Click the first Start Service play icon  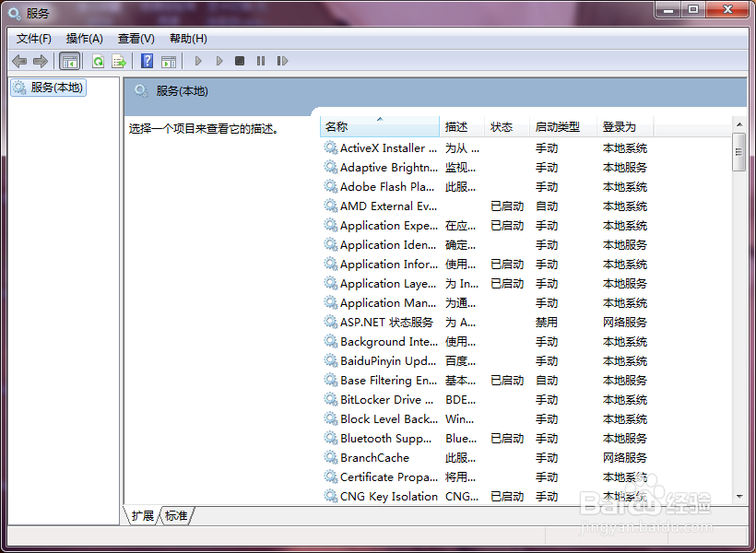(x=197, y=61)
